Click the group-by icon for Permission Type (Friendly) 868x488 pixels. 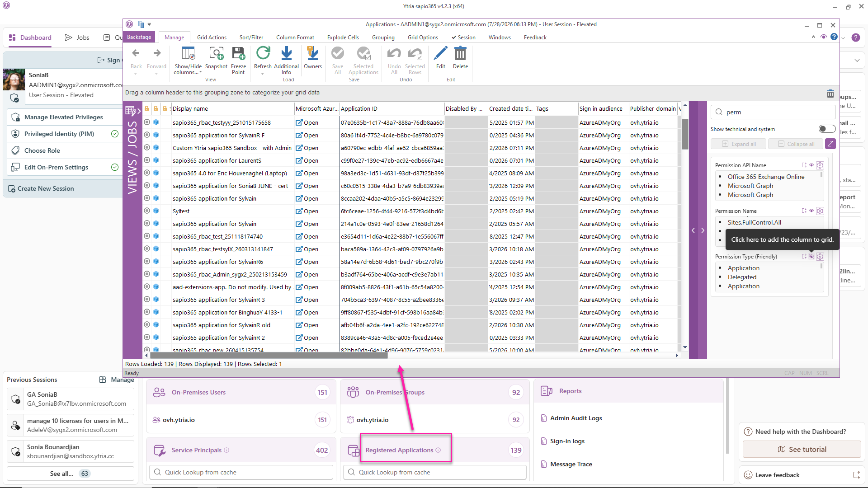point(804,257)
